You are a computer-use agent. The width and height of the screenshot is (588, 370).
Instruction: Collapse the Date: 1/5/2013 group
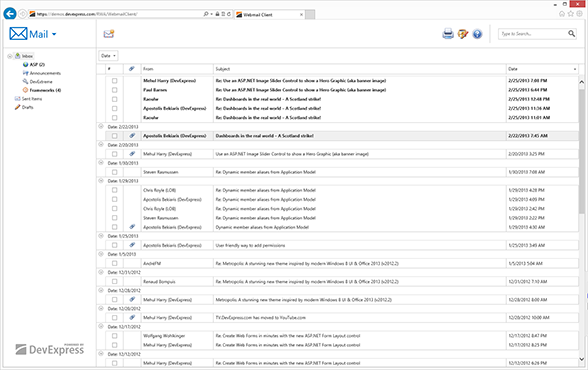coord(101,254)
